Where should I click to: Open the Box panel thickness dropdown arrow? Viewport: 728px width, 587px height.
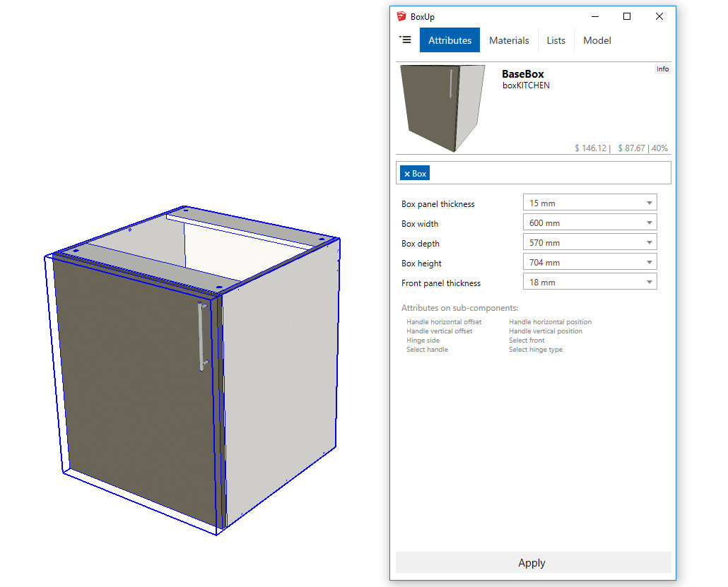(x=649, y=203)
